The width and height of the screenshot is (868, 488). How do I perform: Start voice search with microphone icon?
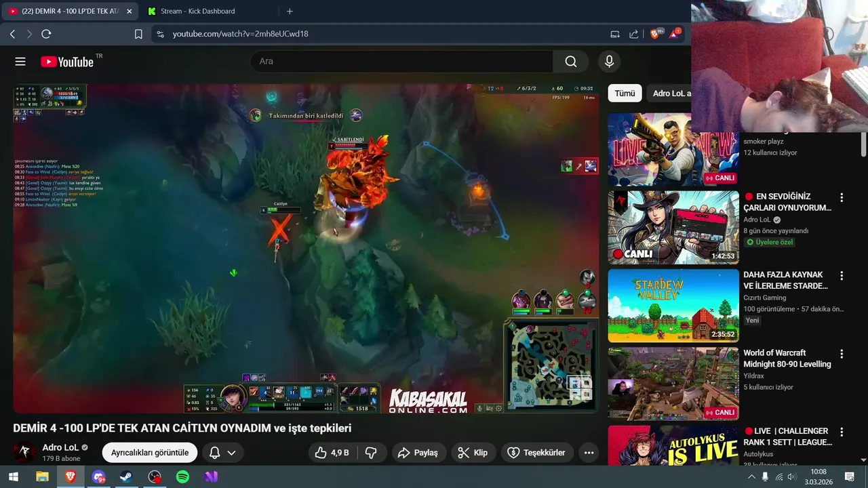click(x=609, y=62)
